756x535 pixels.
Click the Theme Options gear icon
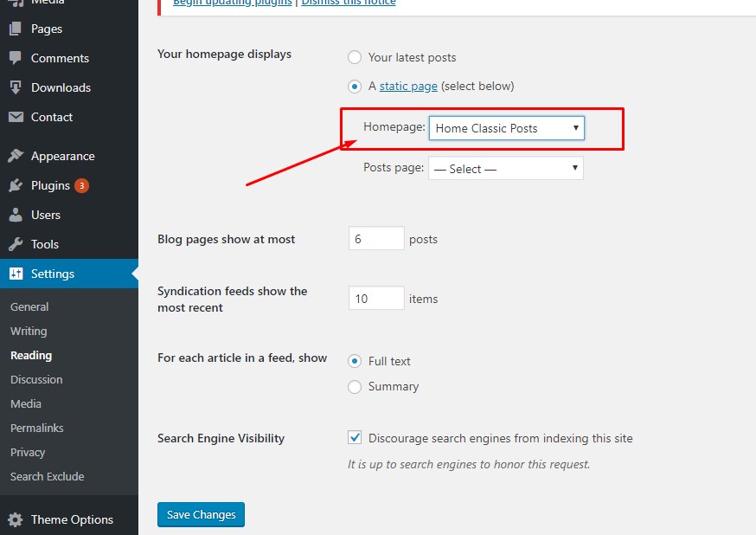[x=16, y=519]
